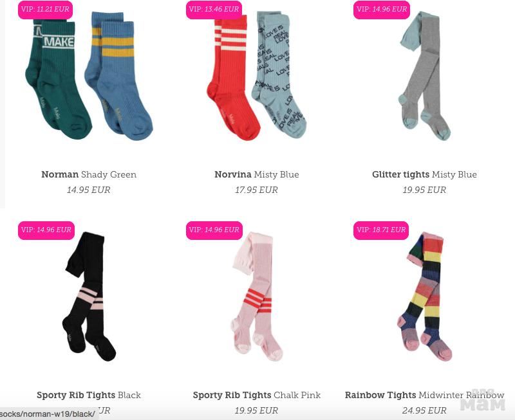Click the VIP 14.96 EUR badge on Glitter tights

pos(382,9)
